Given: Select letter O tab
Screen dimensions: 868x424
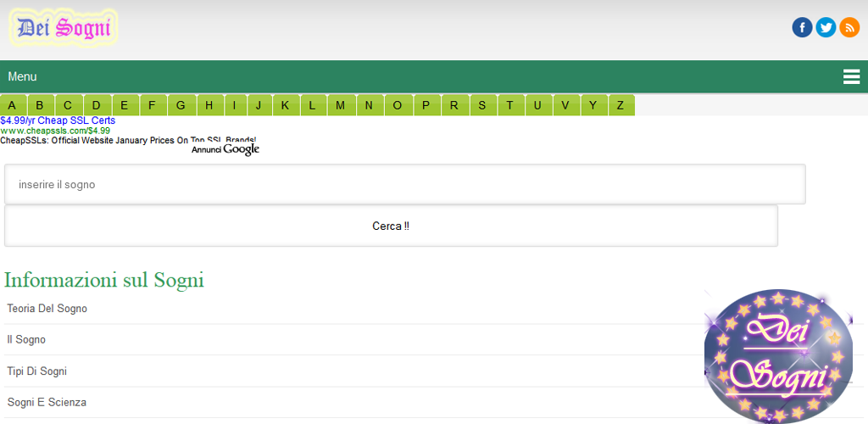Looking at the screenshot, I should coord(398,105).
